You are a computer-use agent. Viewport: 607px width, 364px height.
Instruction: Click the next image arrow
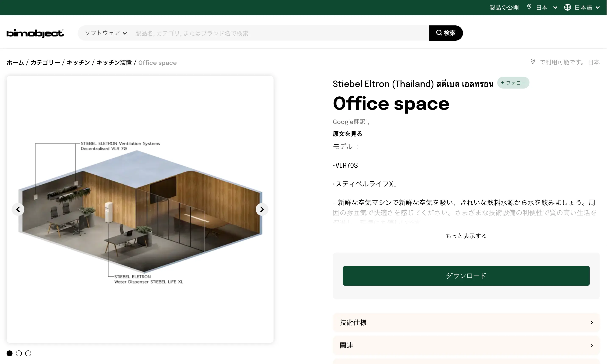pyautogui.click(x=262, y=209)
